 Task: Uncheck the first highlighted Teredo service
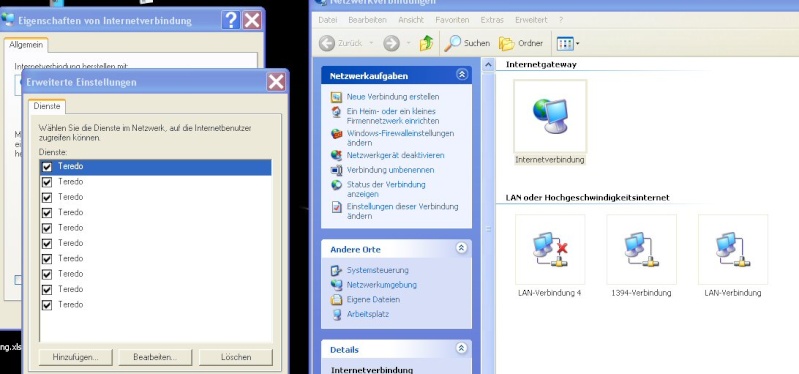(47, 167)
